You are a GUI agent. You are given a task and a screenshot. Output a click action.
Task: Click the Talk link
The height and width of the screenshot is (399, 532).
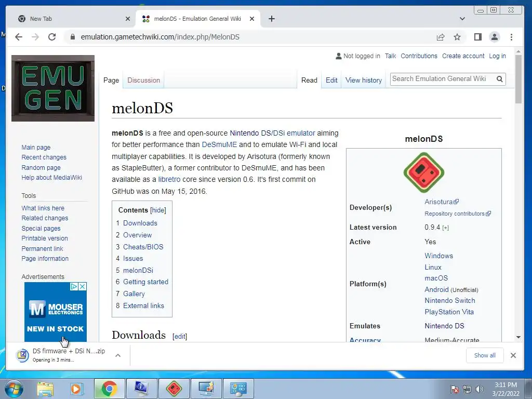pyautogui.click(x=390, y=56)
